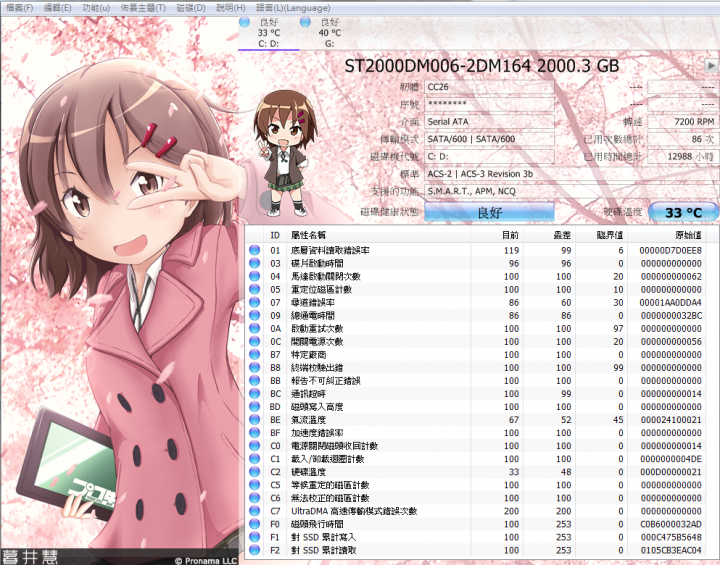Click the 屬性名稱 column header
The image size is (720, 565).
(x=378, y=235)
